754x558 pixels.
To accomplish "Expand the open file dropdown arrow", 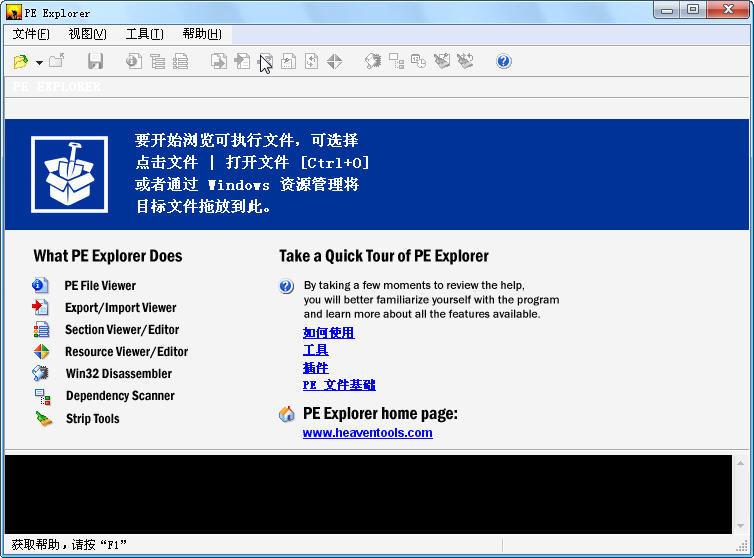I will (x=39, y=63).
